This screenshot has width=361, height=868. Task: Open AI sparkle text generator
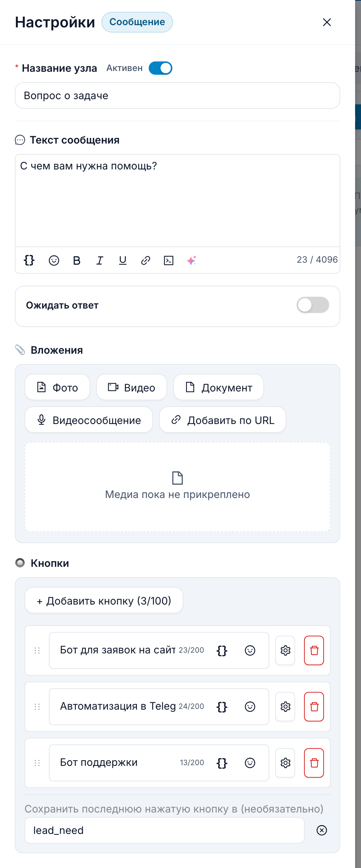pyautogui.click(x=192, y=260)
